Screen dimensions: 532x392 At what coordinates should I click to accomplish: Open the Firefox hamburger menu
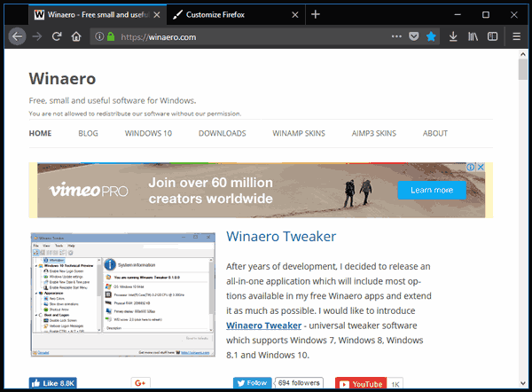pos(516,36)
